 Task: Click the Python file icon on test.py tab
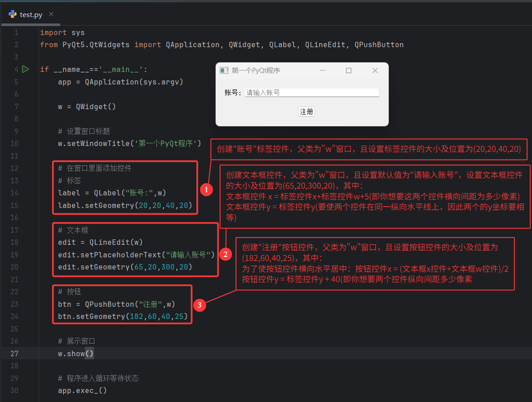tap(13, 14)
